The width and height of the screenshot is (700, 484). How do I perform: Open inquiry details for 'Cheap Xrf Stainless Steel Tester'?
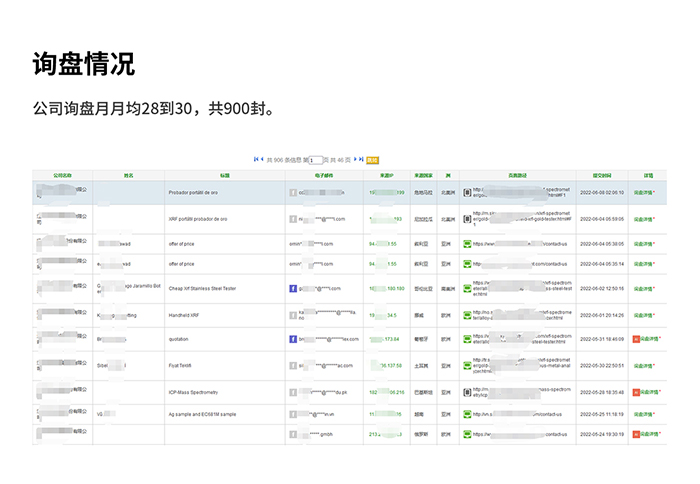pyautogui.click(x=644, y=288)
